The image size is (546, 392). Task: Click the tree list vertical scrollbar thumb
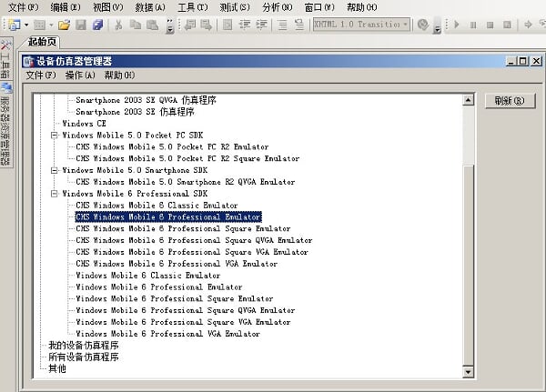[469, 266]
